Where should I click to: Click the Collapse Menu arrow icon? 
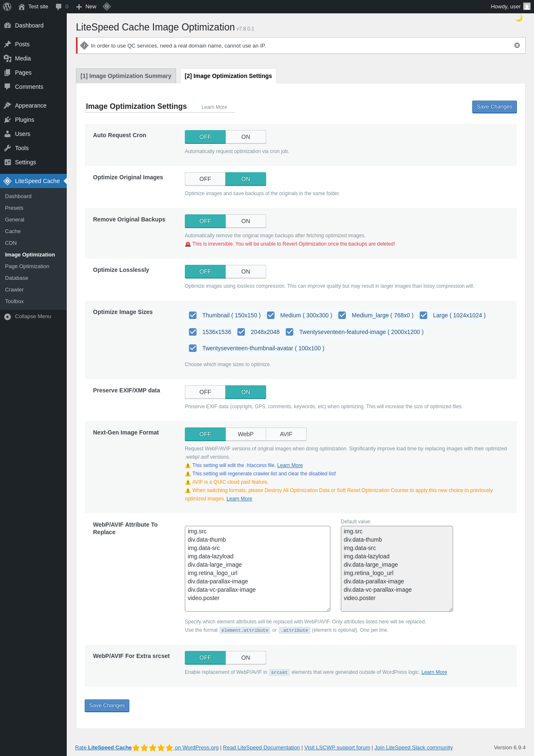8,316
